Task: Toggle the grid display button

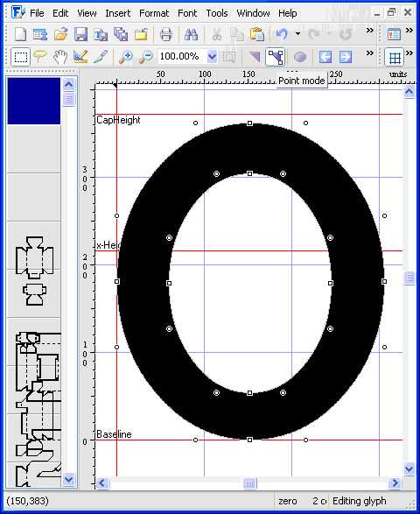Action: point(395,58)
